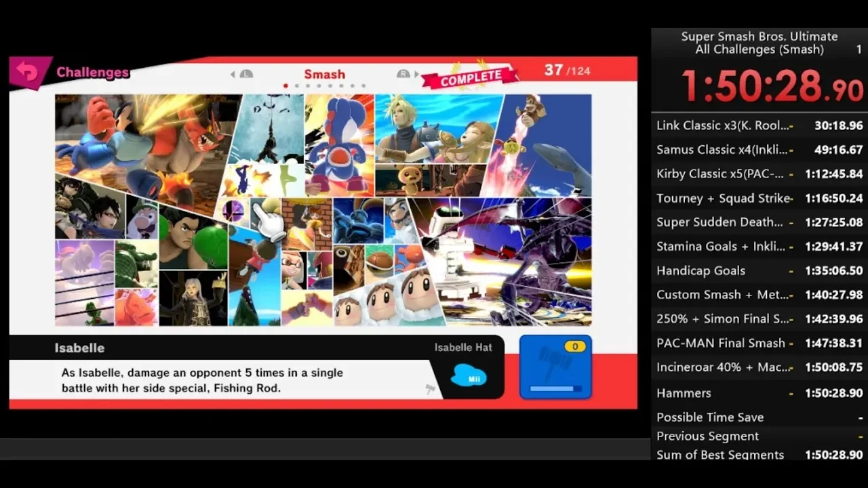Click the golden hammer blue button
The image size is (868, 488).
(555, 367)
